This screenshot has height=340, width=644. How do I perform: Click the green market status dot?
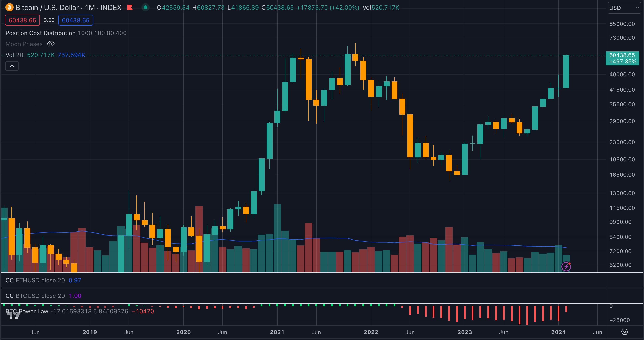145,8
